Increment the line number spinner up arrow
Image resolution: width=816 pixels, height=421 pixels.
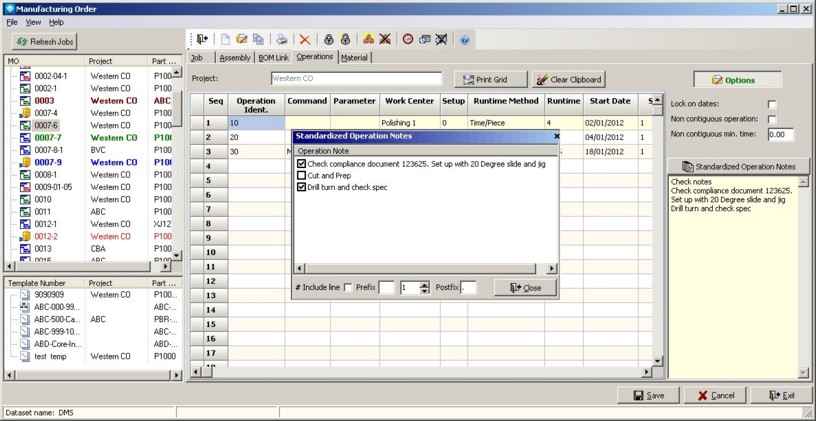(425, 284)
